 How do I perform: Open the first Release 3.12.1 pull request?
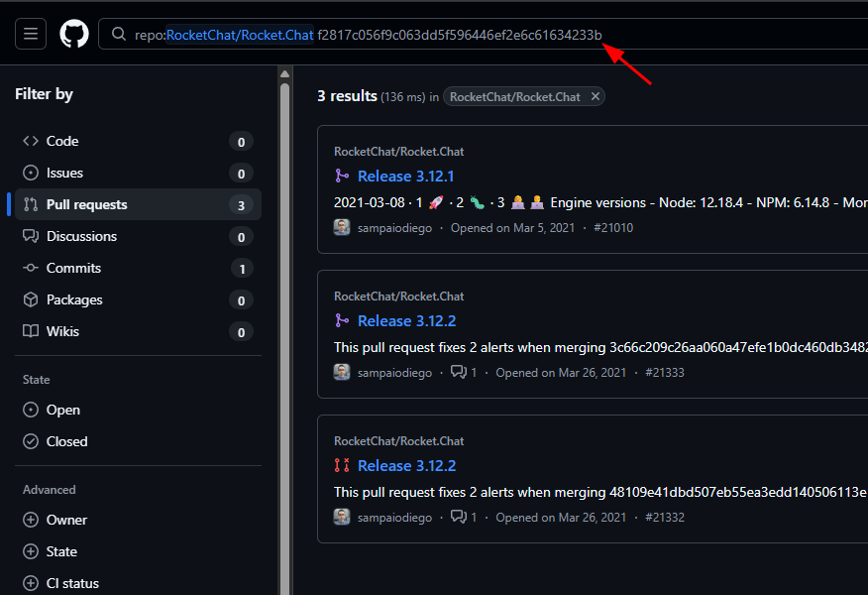405,176
